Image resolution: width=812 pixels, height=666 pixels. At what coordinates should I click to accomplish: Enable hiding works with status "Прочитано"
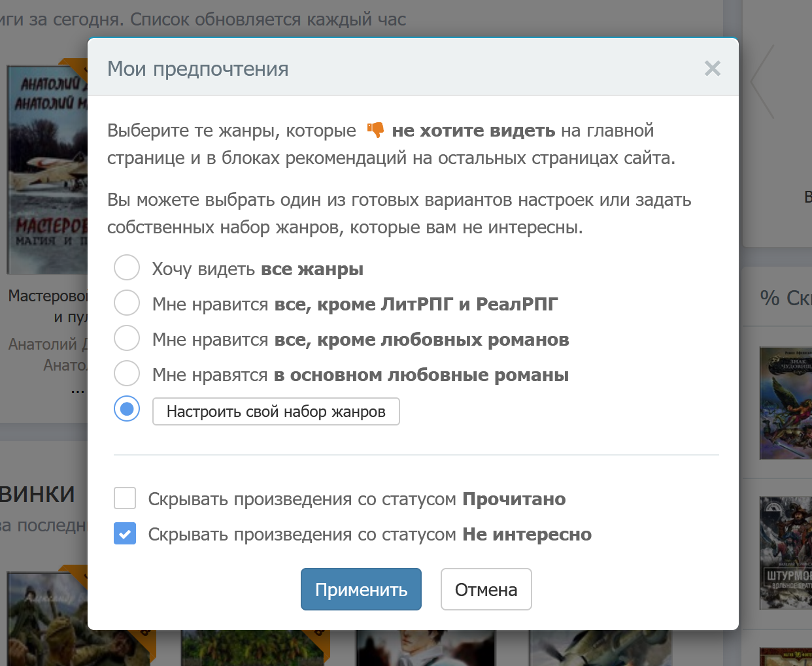[125, 498]
